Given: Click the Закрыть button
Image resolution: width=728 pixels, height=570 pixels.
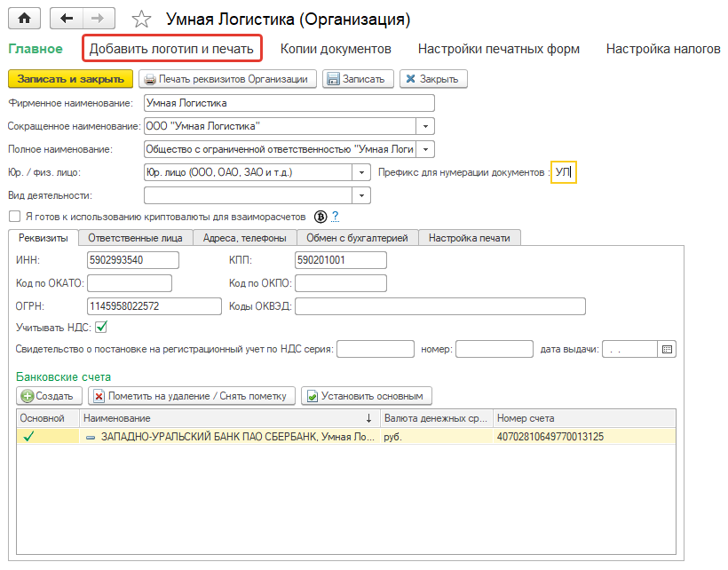Looking at the screenshot, I should [x=433, y=79].
